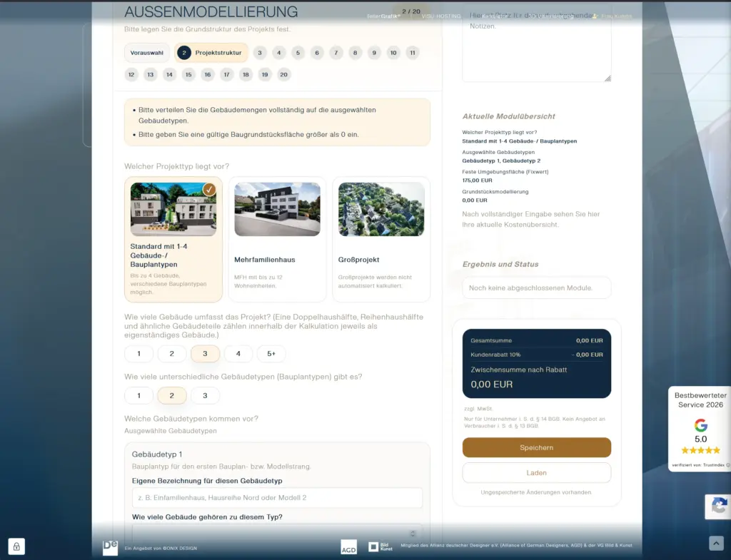Open the reCAPTCHA badge icon
731x560 pixels.
tap(719, 506)
